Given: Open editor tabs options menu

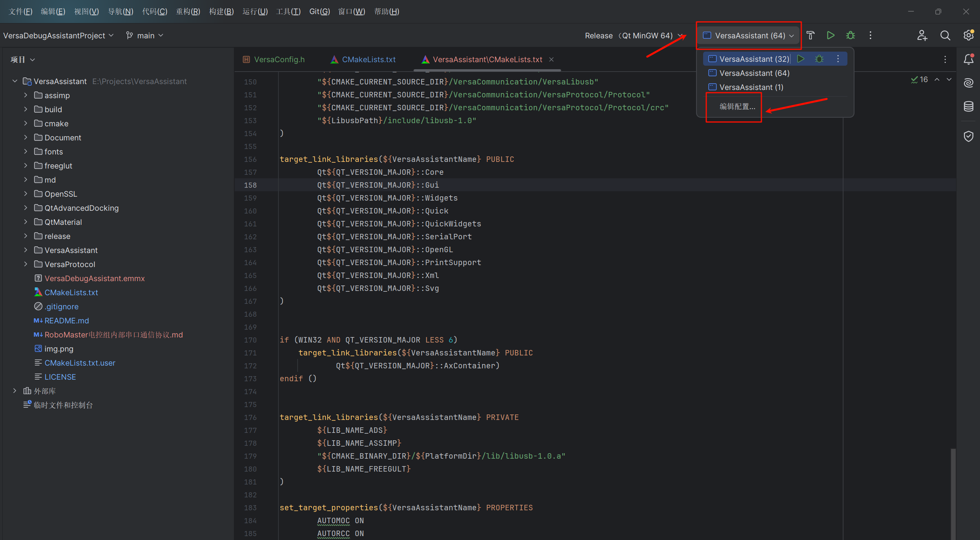Looking at the screenshot, I should (945, 59).
